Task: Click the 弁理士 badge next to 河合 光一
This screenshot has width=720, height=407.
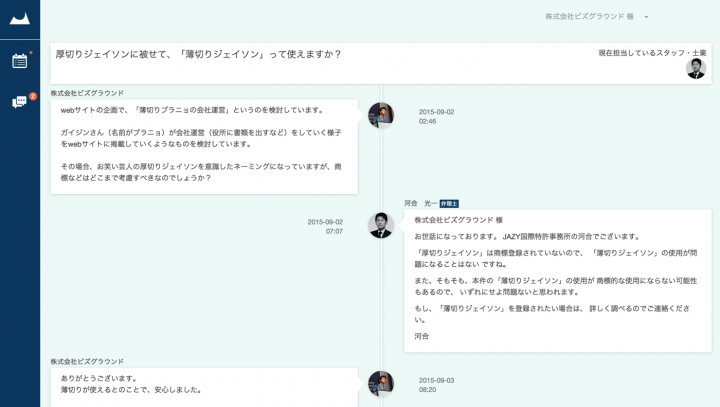Action: click(449, 204)
